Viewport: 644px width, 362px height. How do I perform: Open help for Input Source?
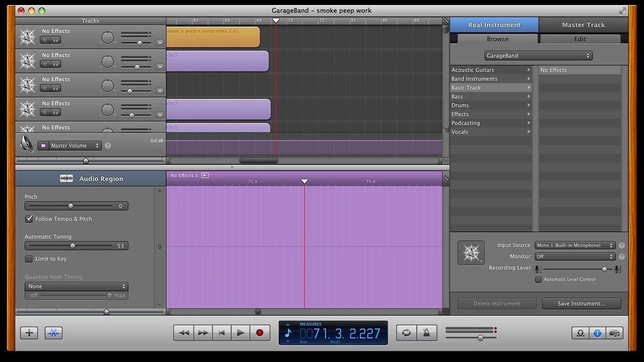point(622,245)
